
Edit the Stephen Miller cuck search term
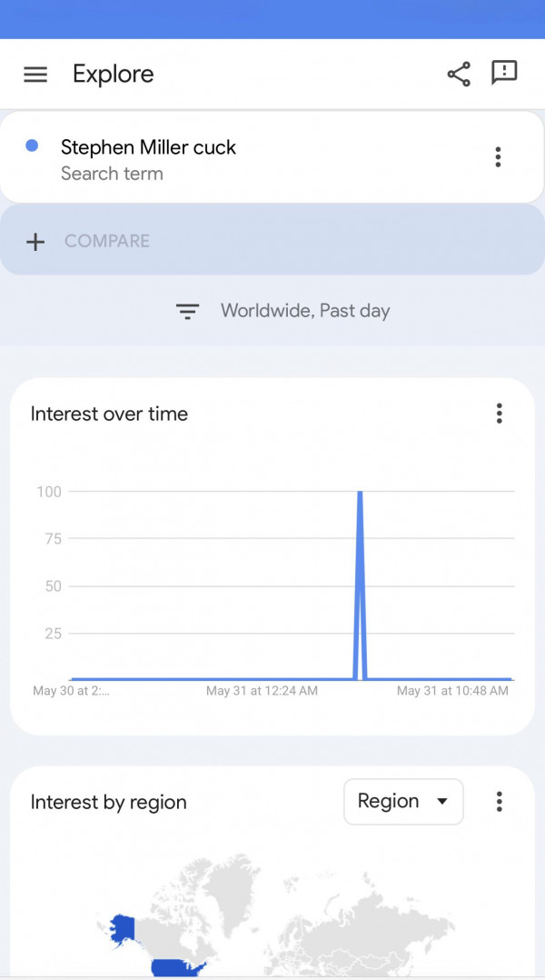pos(148,148)
